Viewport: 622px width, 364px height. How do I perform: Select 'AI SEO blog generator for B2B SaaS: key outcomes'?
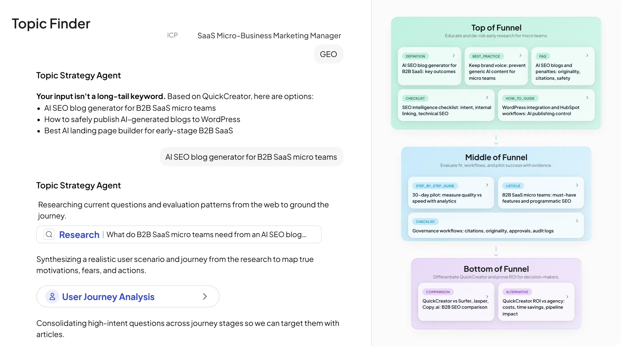(429, 68)
